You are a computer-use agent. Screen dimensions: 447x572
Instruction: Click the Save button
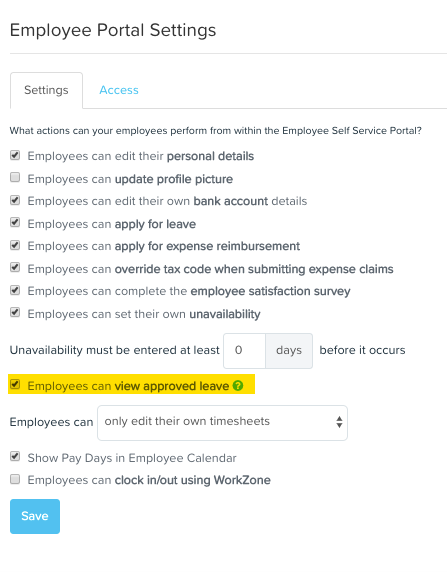pos(35,516)
